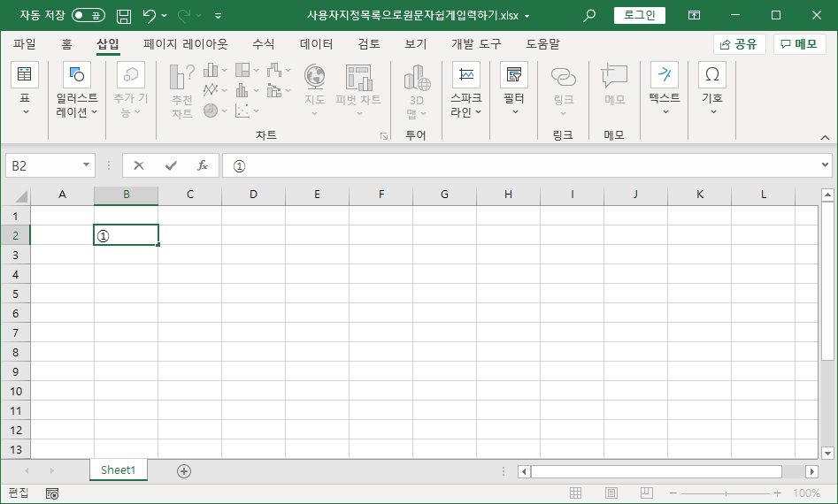Click the horizontal scrollbar left arrow

tap(524, 471)
